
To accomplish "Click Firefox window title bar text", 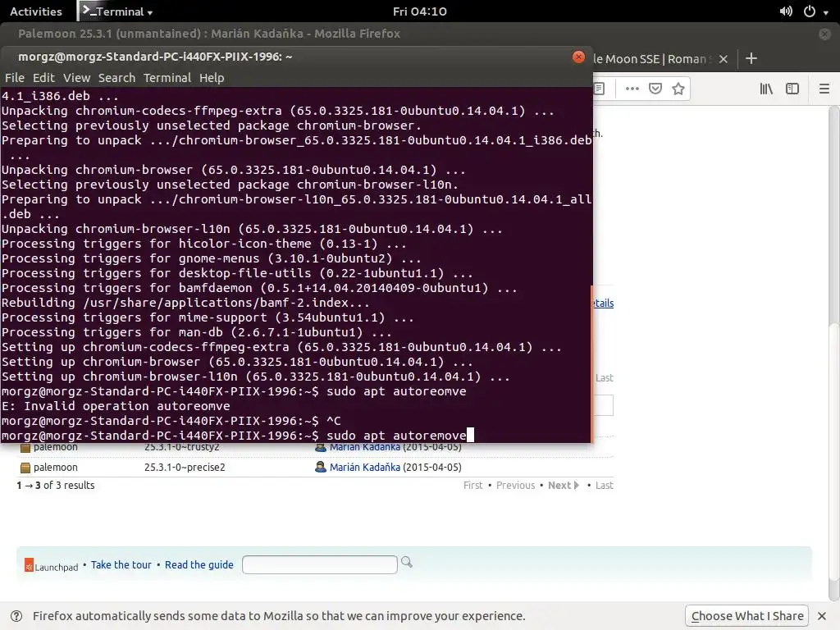I will tap(209, 34).
